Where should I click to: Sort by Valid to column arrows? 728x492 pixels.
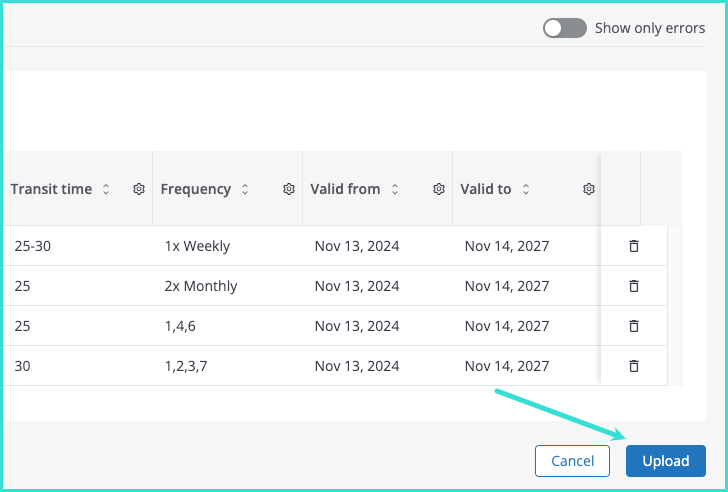point(526,189)
